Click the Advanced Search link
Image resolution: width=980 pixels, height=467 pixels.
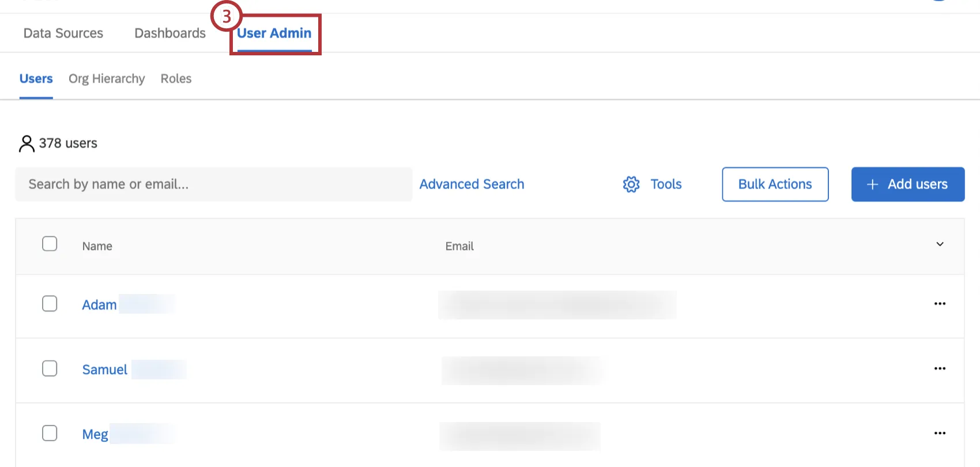click(x=472, y=184)
